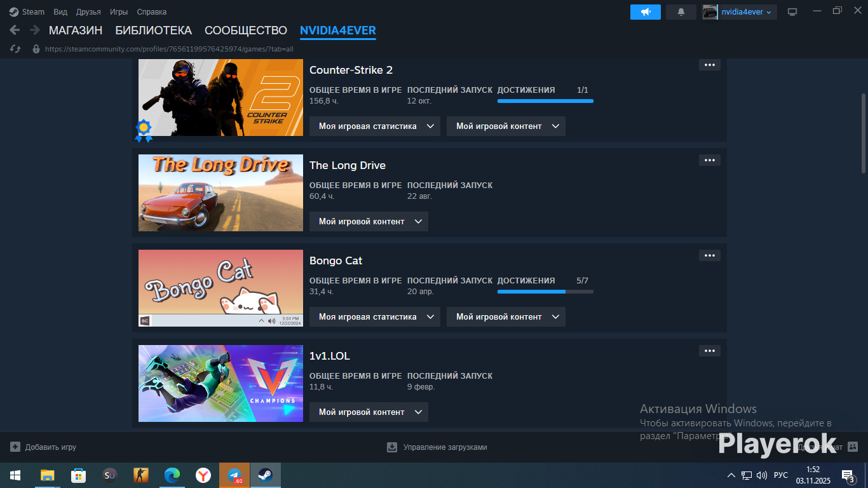868x488 pixels.
Task: Open File Explorer from the taskbar
Action: pos(47,475)
